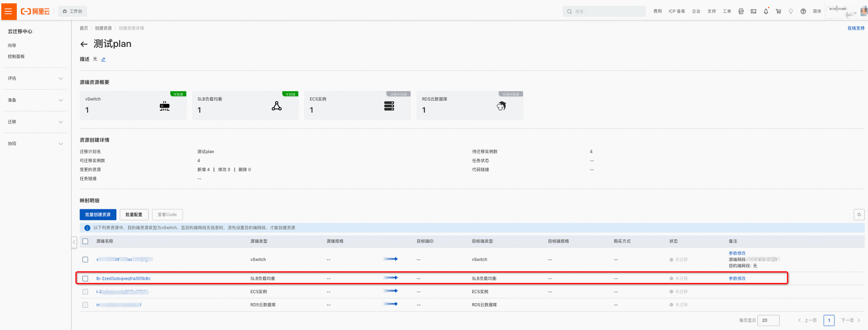Click 批量创建资源 button
This screenshot has height=330, width=868.
coord(98,214)
